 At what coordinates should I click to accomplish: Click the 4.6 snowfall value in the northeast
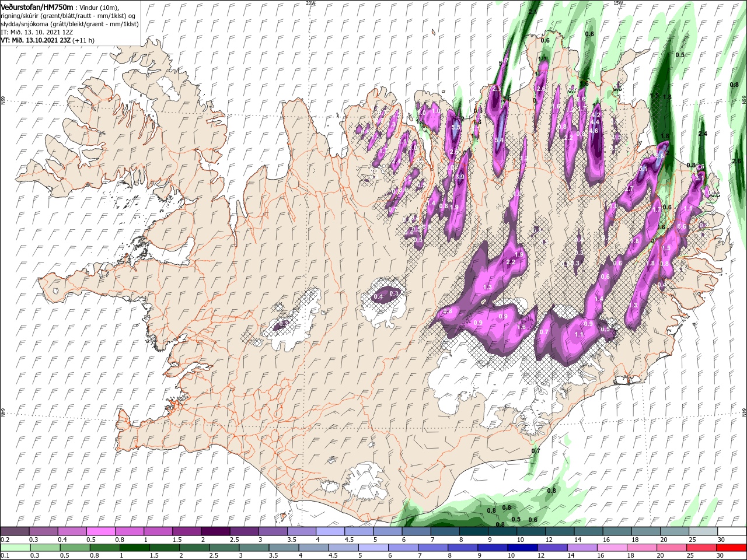(594, 131)
